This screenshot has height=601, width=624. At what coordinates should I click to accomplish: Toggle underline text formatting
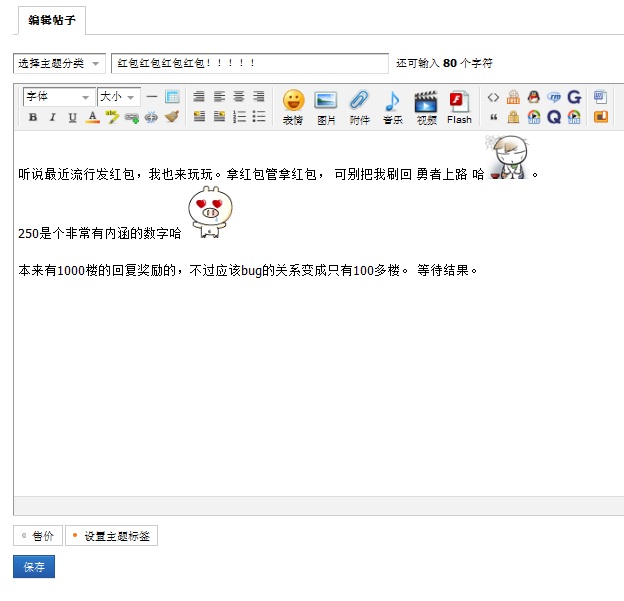(72, 117)
